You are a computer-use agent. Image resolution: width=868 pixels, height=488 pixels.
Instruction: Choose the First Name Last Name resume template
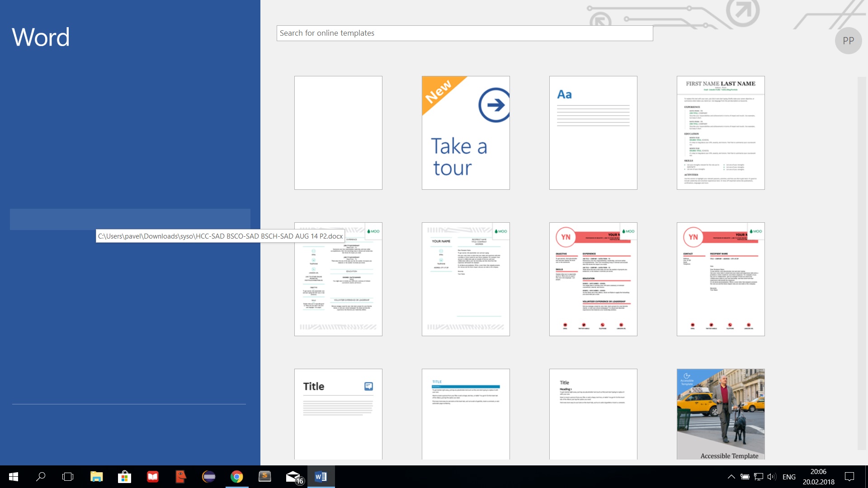tap(721, 133)
